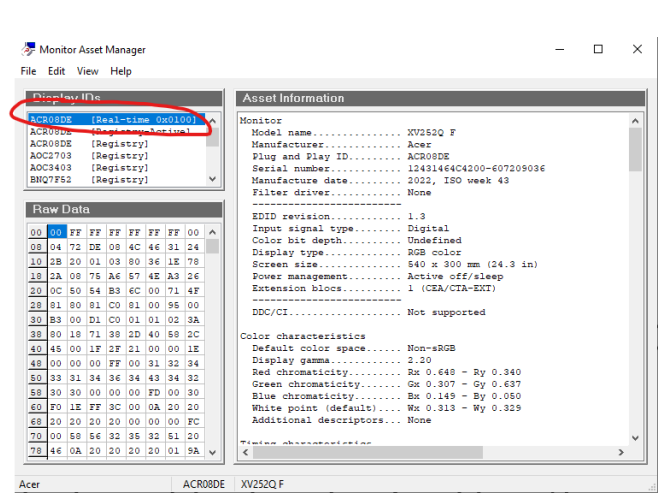This screenshot has width=672, height=503.
Task: Click raw data row offset 18
Action: point(36,276)
